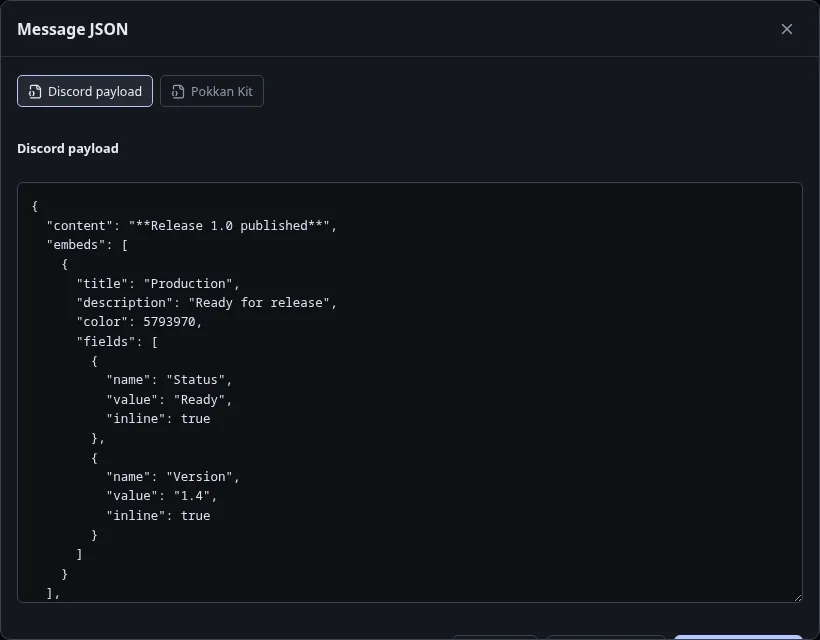Click the "description": "Ready for release" line
Image resolution: width=820 pixels, height=640 pixels.
click(207, 303)
